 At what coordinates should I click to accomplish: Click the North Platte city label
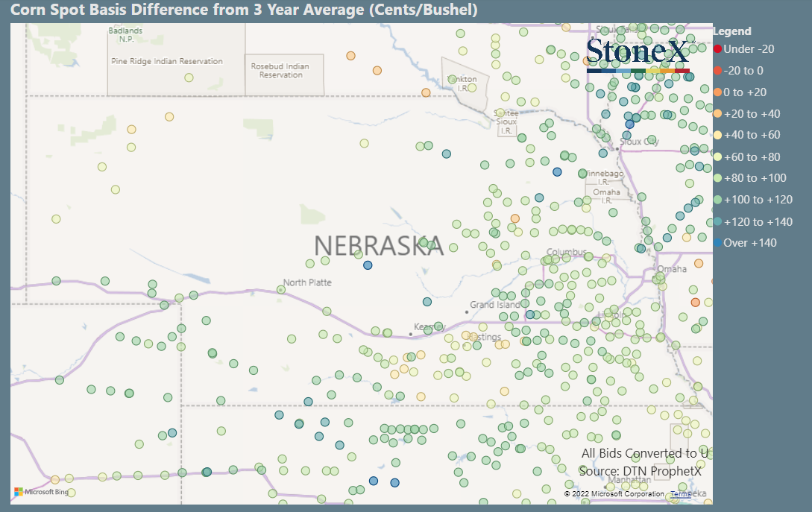click(307, 282)
